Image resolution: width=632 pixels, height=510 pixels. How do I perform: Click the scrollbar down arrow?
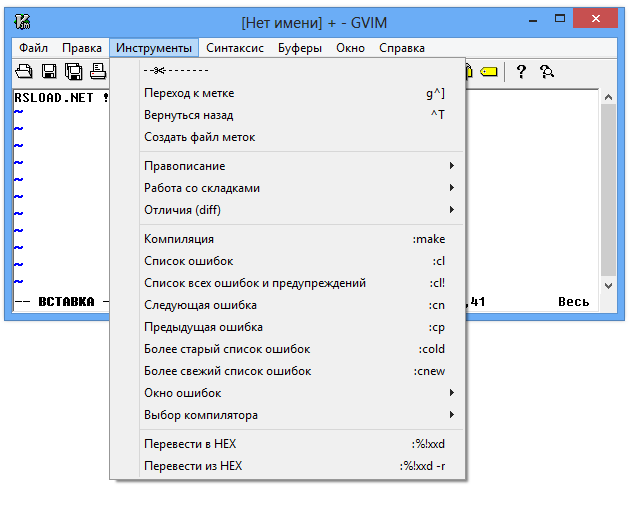point(608,286)
